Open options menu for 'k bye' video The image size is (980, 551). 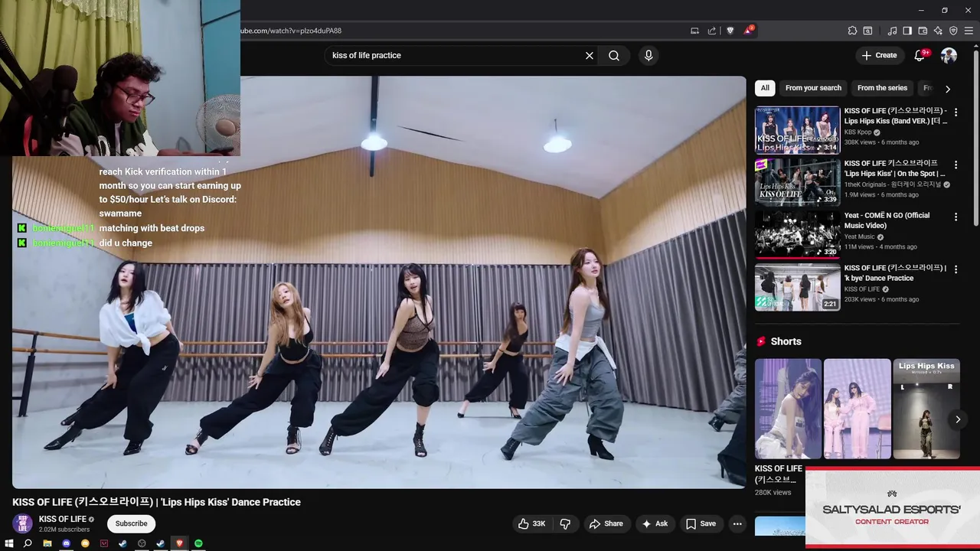tap(955, 269)
